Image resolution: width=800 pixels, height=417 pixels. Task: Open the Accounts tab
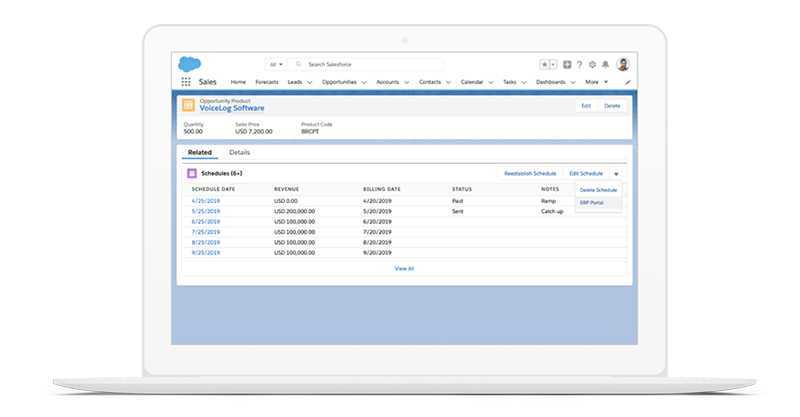388,82
